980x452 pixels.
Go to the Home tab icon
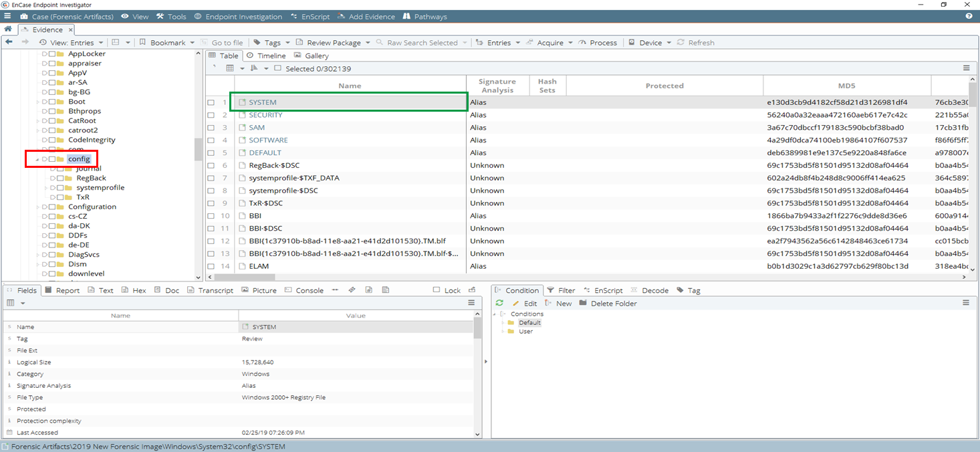pyautogui.click(x=8, y=29)
